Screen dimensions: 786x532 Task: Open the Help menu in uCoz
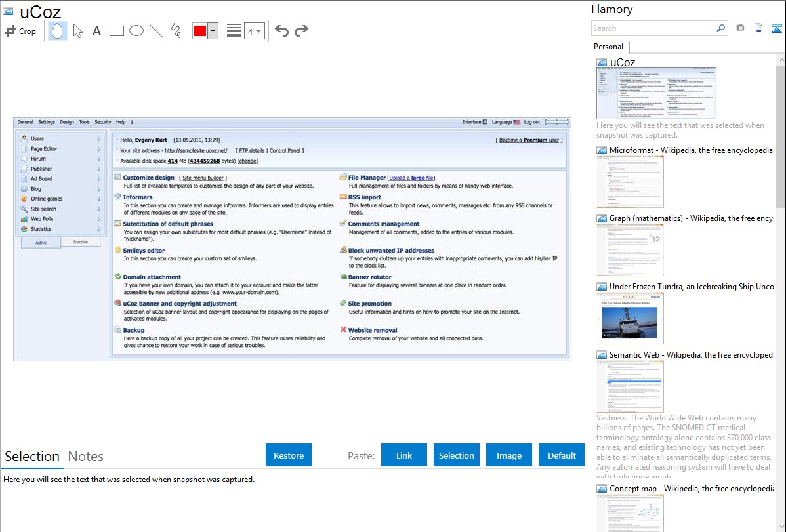coord(121,122)
